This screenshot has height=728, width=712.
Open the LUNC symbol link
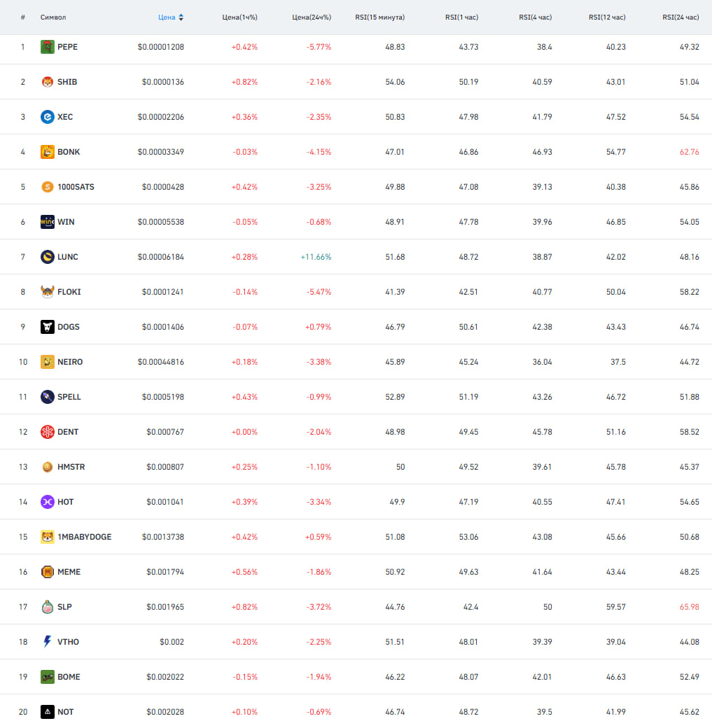tap(68, 257)
